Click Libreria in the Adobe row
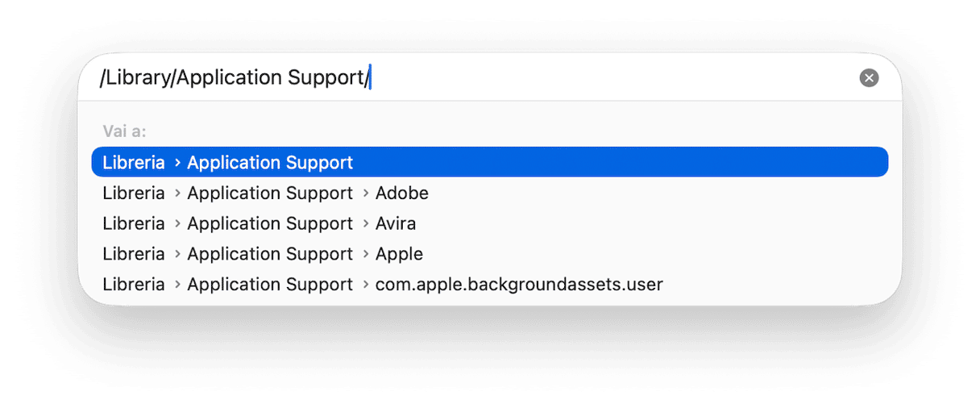The width and height of the screenshot is (980, 408). coord(134,193)
